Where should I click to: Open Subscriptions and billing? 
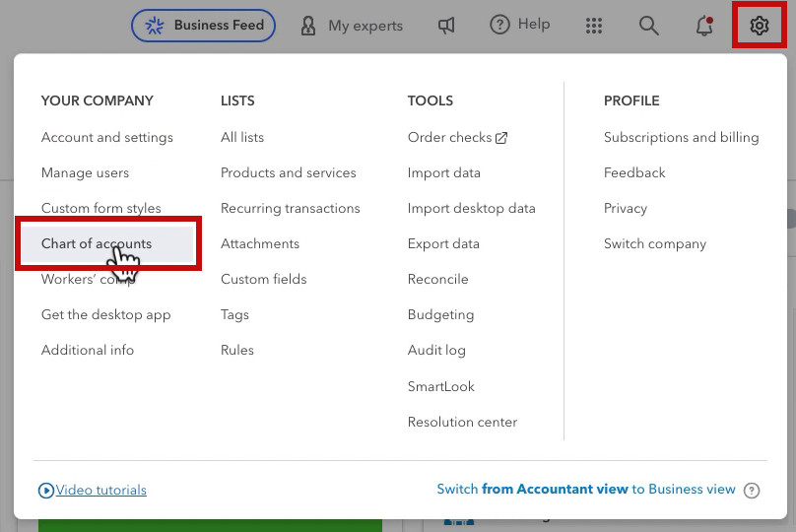(x=682, y=138)
